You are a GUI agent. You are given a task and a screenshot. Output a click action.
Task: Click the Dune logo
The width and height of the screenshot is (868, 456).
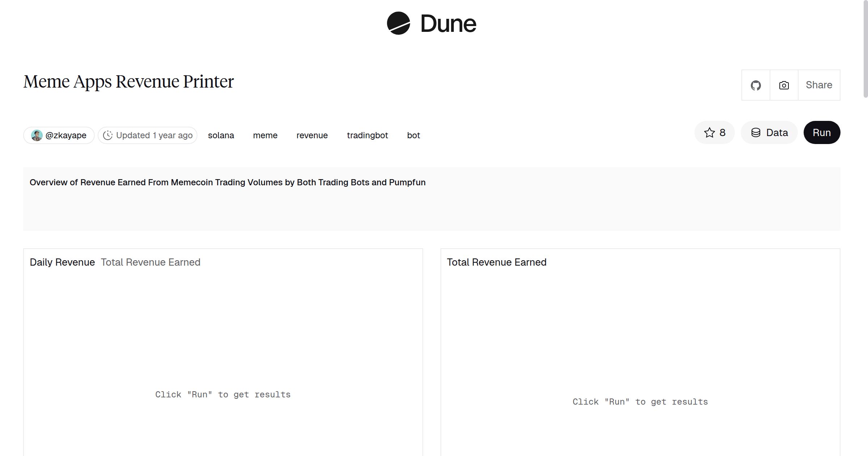[x=431, y=24]
